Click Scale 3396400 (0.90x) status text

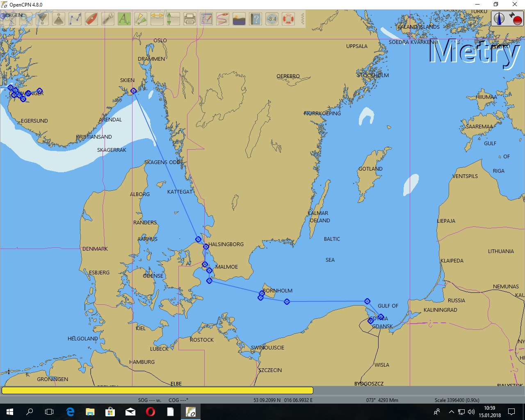coord(457,400)
